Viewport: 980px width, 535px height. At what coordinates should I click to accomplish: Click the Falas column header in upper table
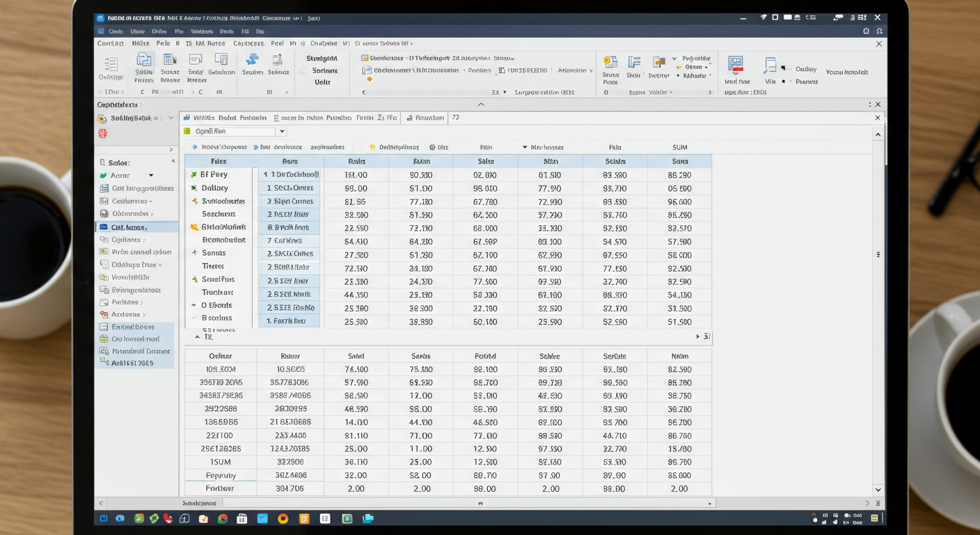(x=218, y=162)
